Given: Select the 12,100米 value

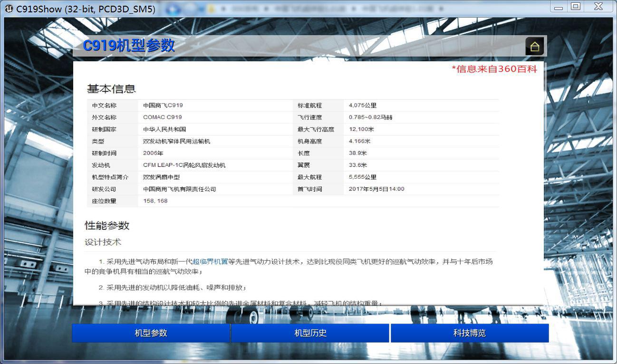Looking at the screenshot, I should pos(362,129).
